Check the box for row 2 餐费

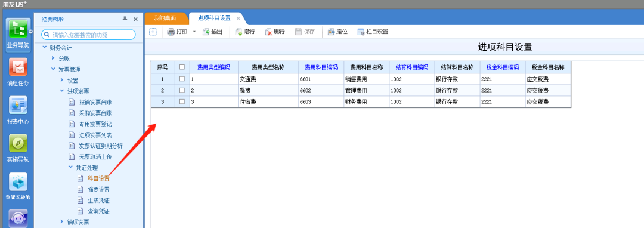182,90
